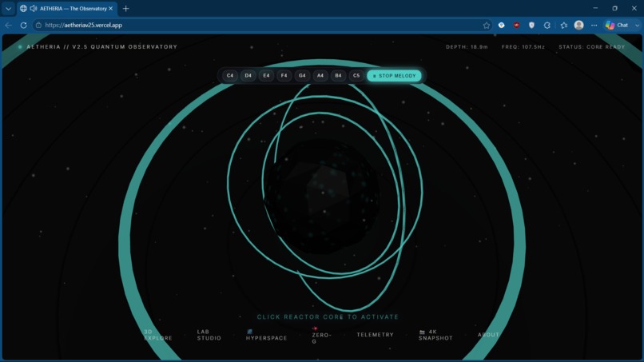
Task: Play the F4 note key
Action: click(284, 76)
